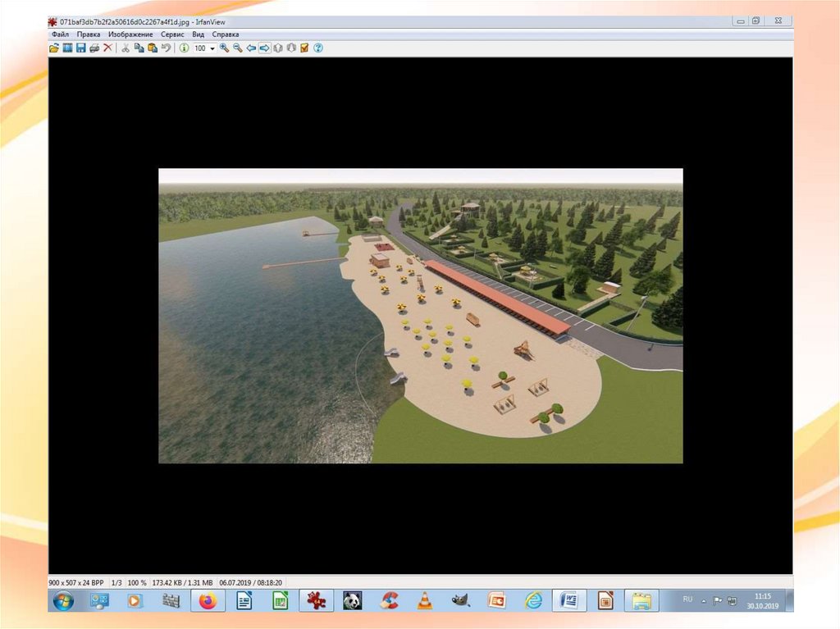Delete file with the red X icon
Screen dimensions: 840x629
click(x=107, y=48)
